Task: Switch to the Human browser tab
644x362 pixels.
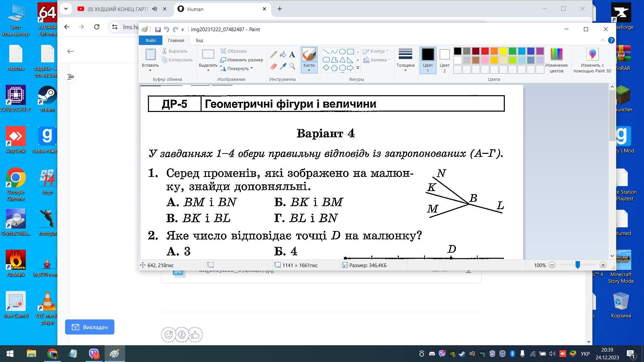Action: click(x=222, y=9)
